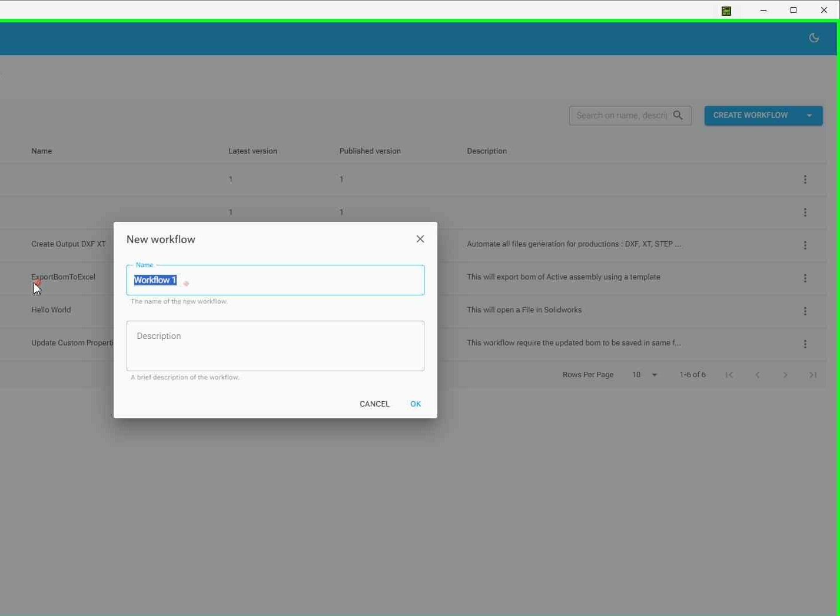Close the New workflow dialog with X
Image resolution: width=840 pixels, height=616 pixels.
(x=420, y=239)
